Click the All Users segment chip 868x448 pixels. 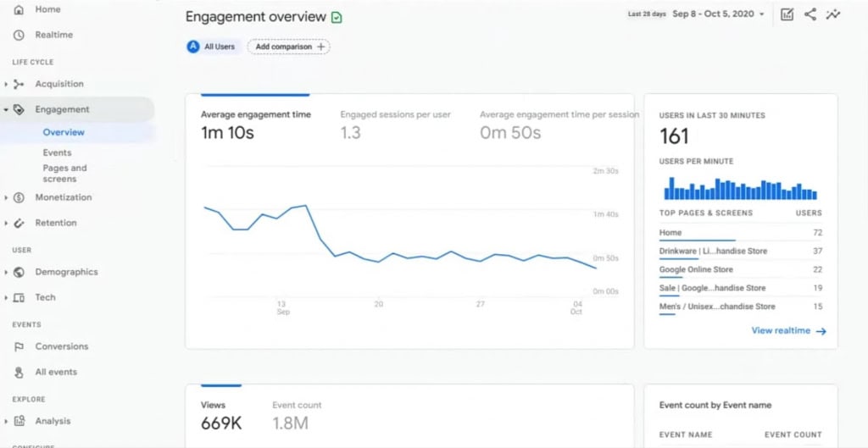click(x=212, y=47)
